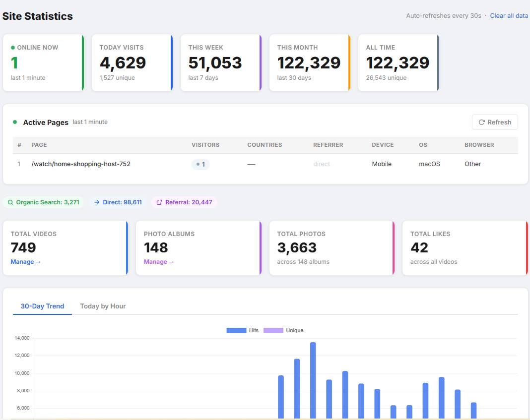This screenshot has width=530, height=420.
Task: Click the visitors badge showing 1
Action: click(x=200, y=165)
